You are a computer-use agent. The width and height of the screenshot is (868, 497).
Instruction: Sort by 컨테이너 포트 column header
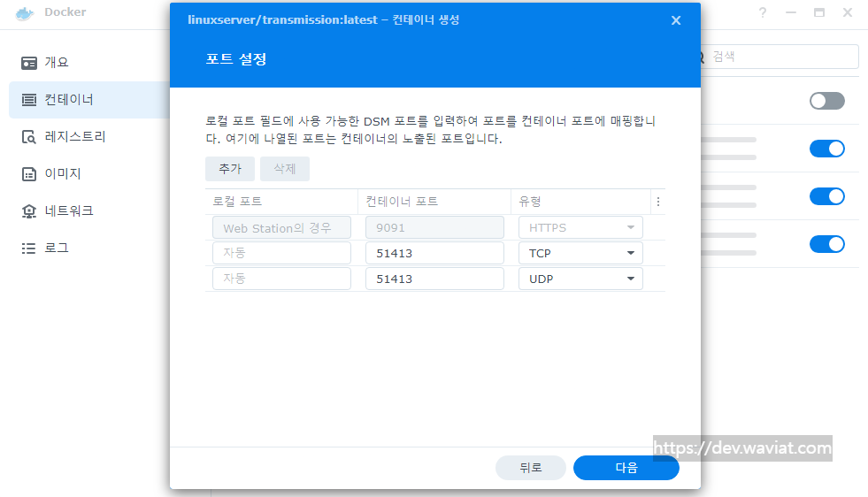pyautogui.click(x=434, y=202)
